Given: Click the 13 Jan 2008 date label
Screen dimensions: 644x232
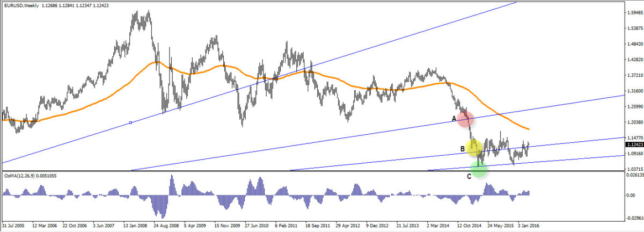Looking at the screenshot, I should 136,226.
